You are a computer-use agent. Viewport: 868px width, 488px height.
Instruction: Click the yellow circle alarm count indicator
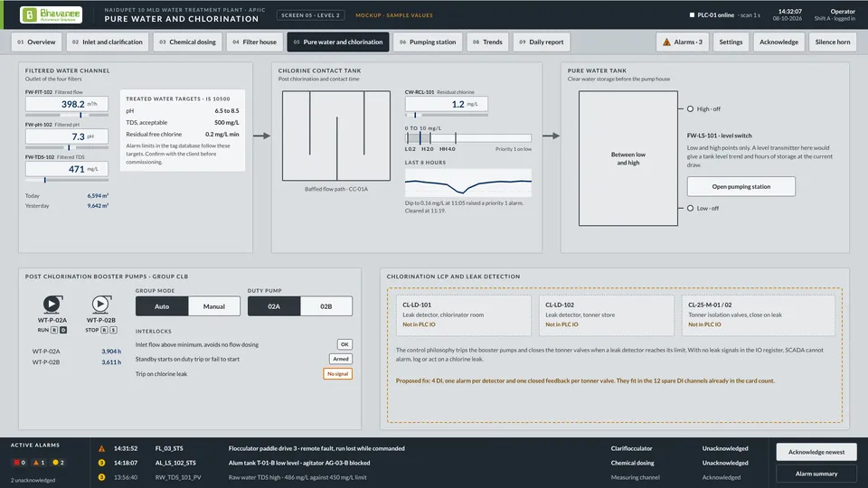[x=58, y=463]
